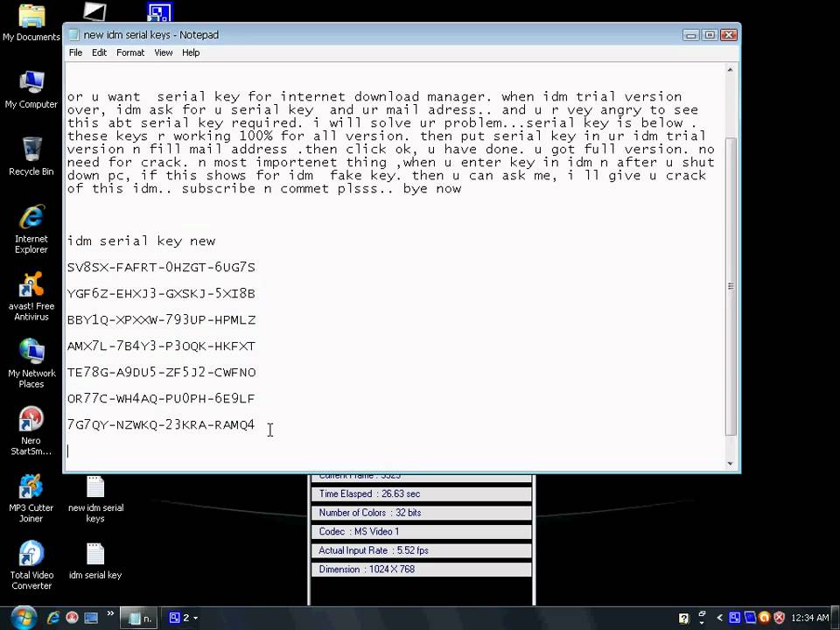Open the Edit menu in Notepad
Viewport: 840px width, 630px height.
click(99, 52)
